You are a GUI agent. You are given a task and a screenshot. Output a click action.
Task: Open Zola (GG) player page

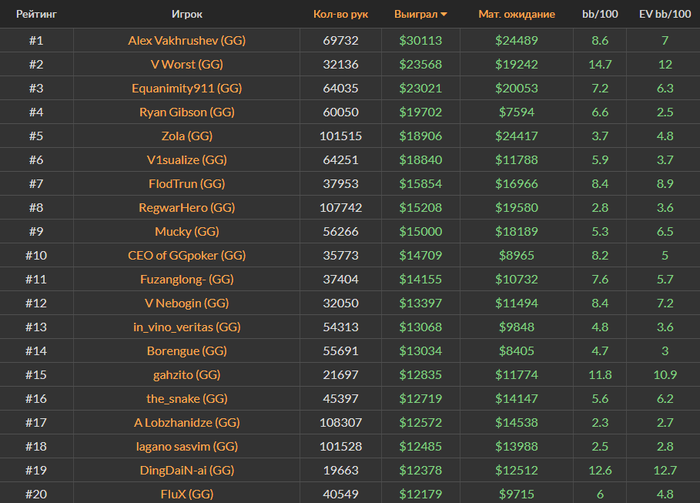[x=187, y=136]
